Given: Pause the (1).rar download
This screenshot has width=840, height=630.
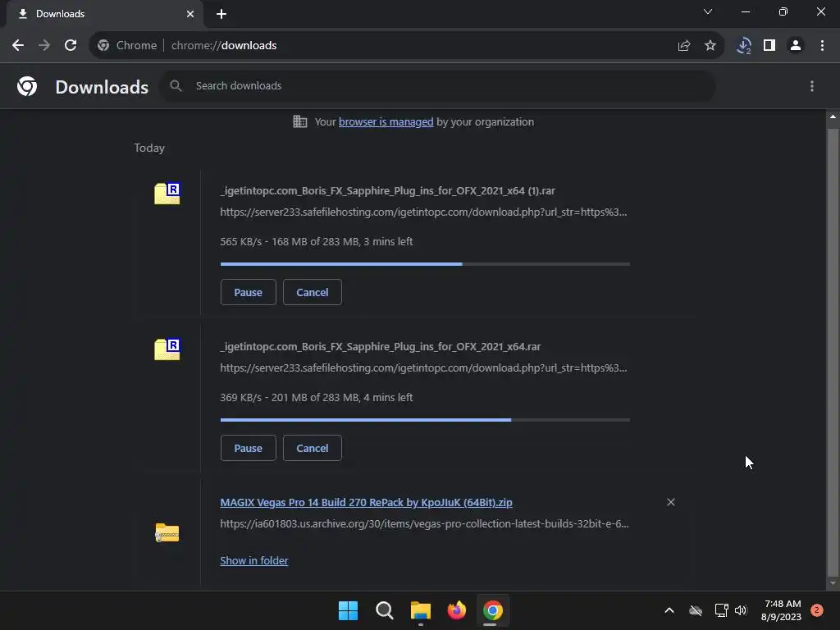Looking at the screenshot, I should (x=248, y=293).
